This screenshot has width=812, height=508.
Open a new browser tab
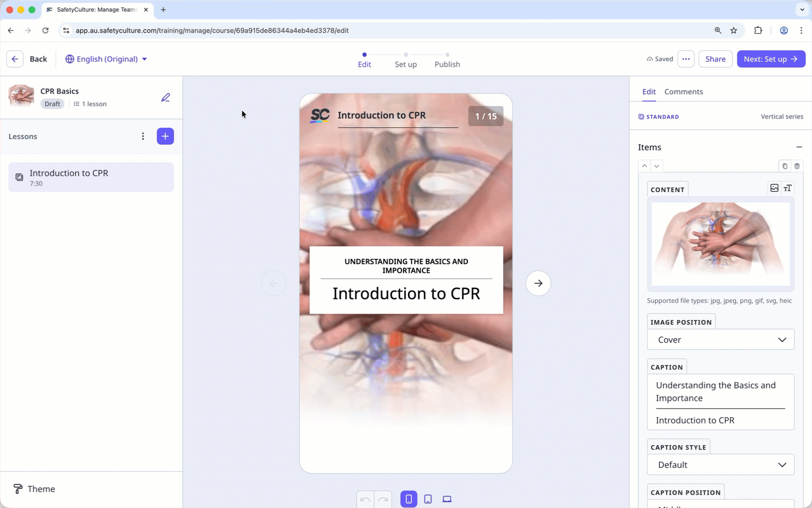pyautogui.click(x=163, y=10)
